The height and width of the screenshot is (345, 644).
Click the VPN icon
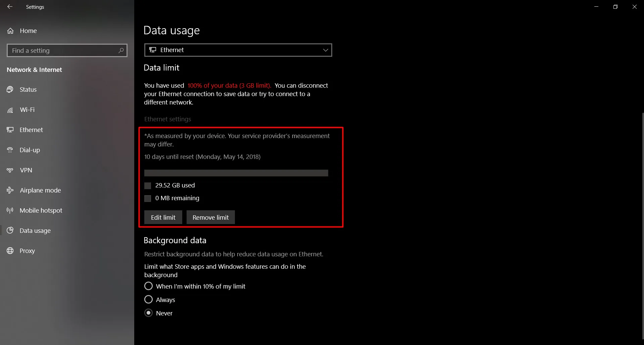pos(10,170)
